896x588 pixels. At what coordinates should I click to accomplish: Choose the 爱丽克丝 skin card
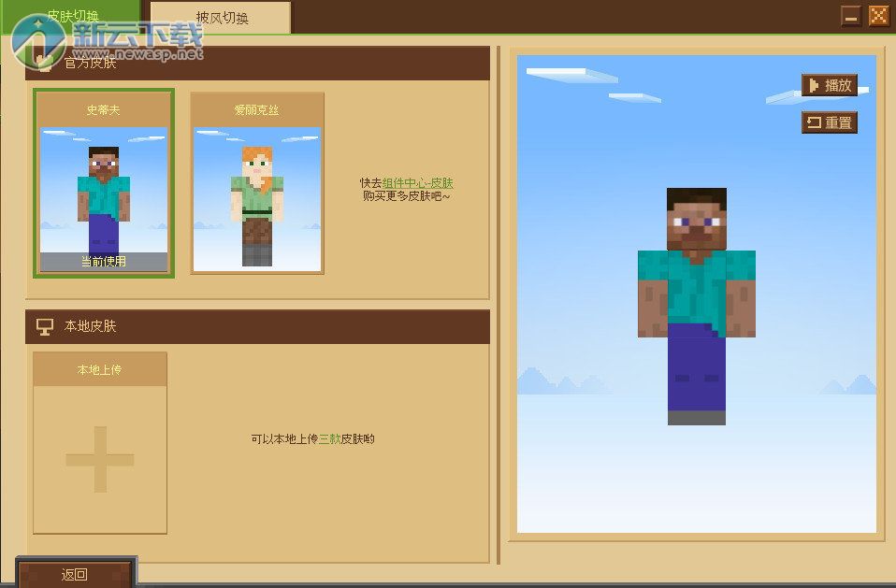257,183
